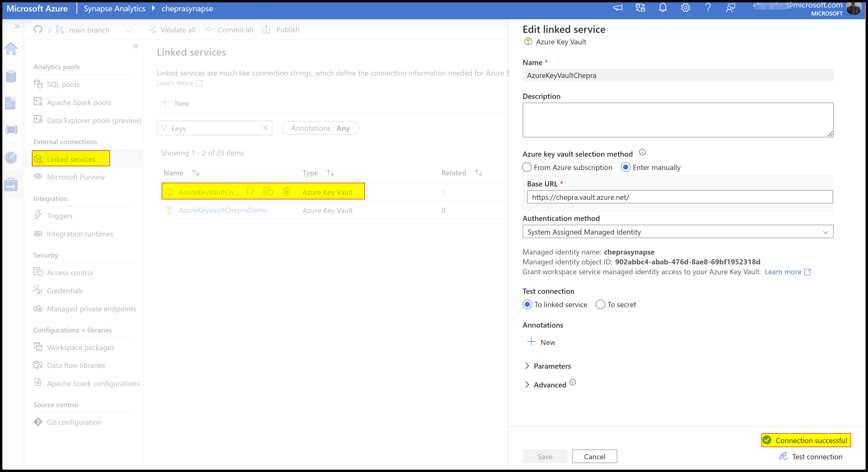The width and height of the screenshot is (868, 472).
Task: Open the feedback person icon
Action: coord(730,8)
